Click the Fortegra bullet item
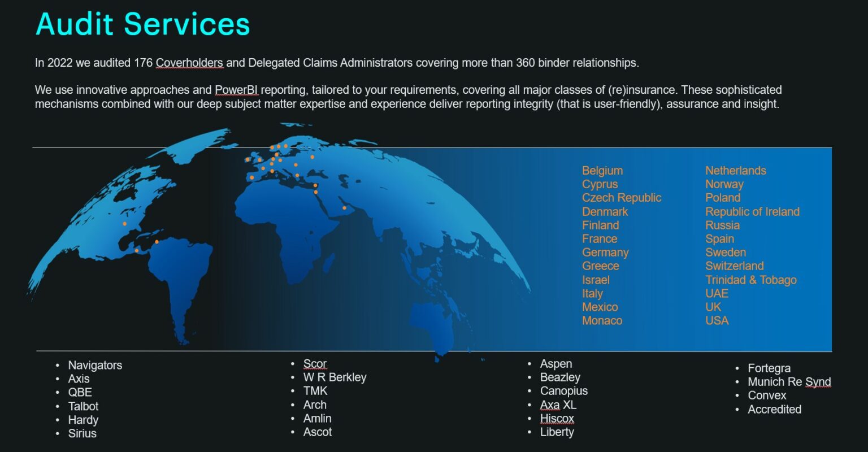Screen dimensions: 868x452 769,368
